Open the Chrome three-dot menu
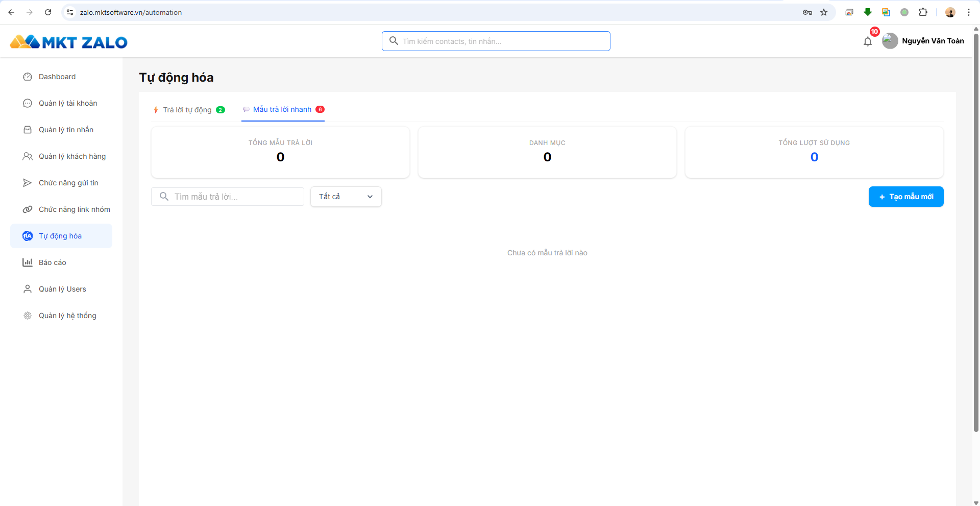This screenshot has height=506, width=980. point(969,12)
